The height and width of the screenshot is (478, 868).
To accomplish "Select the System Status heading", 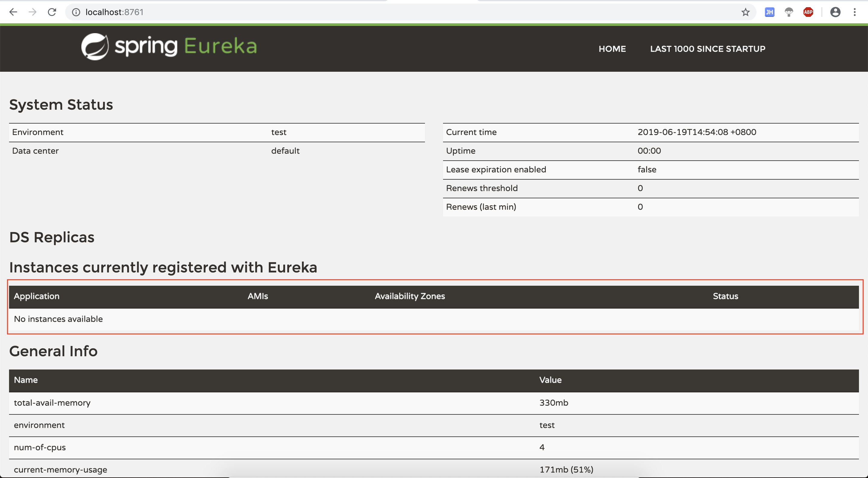I will pos(61,105).
